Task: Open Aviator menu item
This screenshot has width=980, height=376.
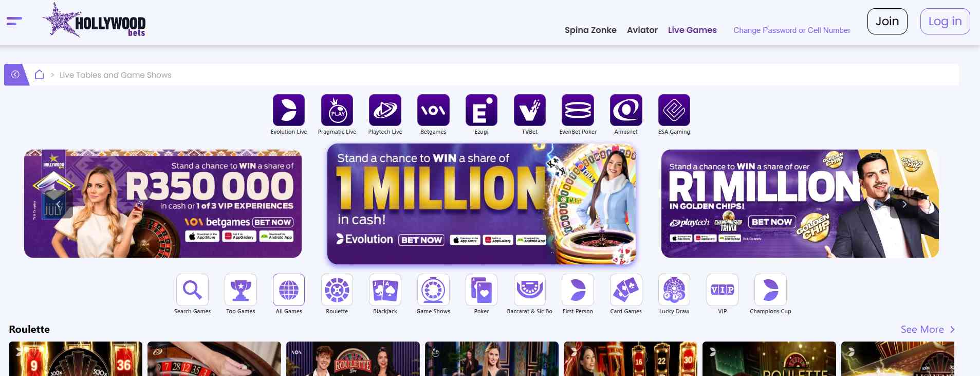Action: (x=642, y=30)
